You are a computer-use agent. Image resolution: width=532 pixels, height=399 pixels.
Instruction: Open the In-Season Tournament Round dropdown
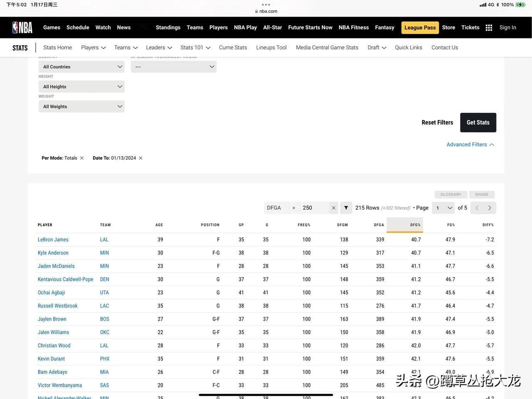tap(174, 67)
